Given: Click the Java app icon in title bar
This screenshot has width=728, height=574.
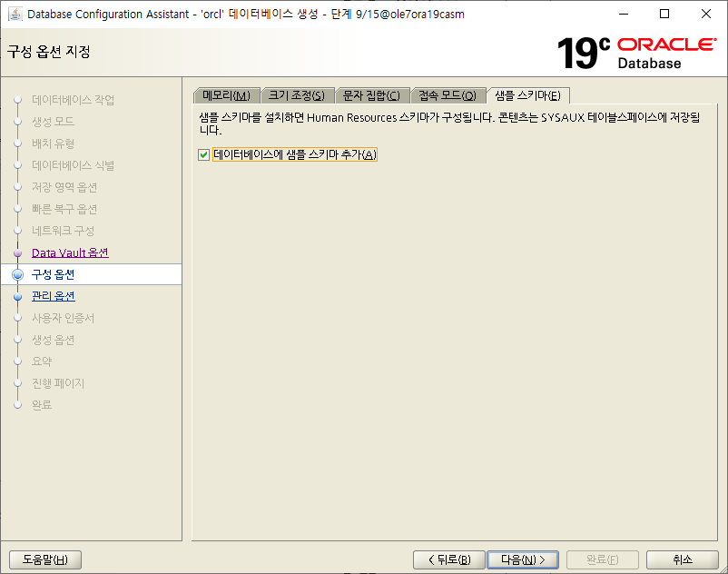Looking at the screenshot, I should click(x=15, y=14).
